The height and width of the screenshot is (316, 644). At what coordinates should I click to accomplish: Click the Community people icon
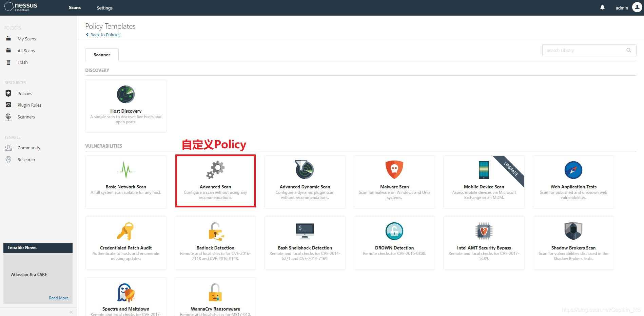(8, 148)
